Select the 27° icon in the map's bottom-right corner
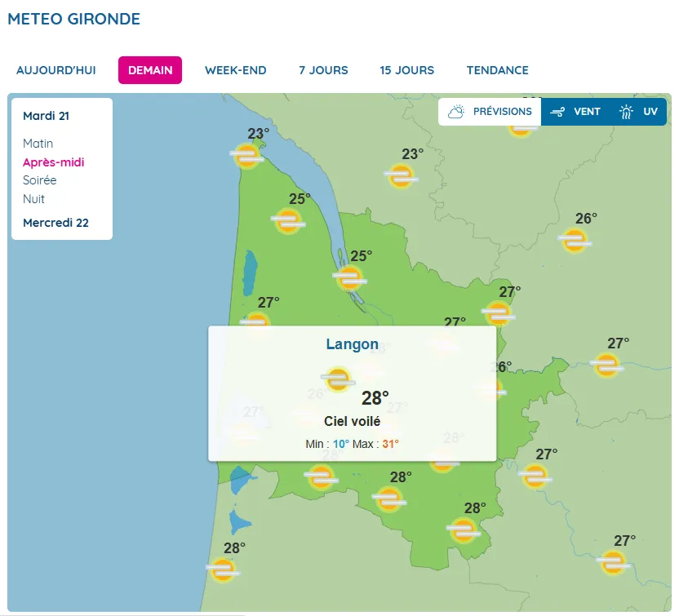 pos(613,562)
